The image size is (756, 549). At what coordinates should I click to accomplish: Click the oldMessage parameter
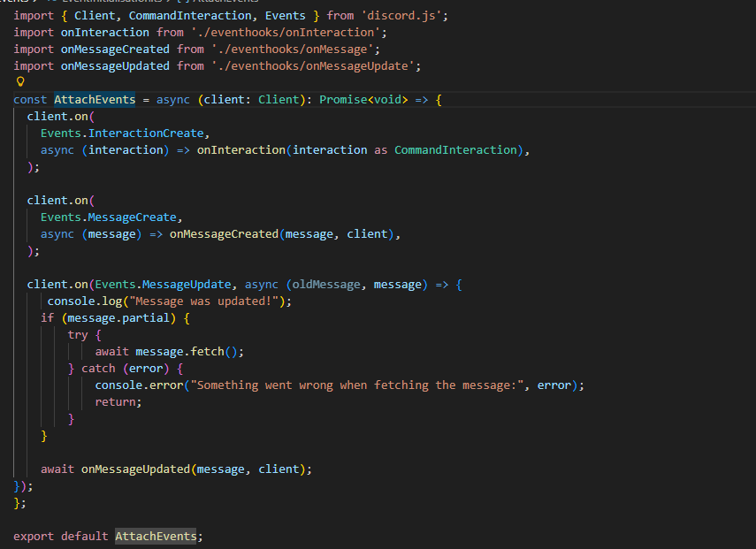pyautogui.click(x=326, y=285)
